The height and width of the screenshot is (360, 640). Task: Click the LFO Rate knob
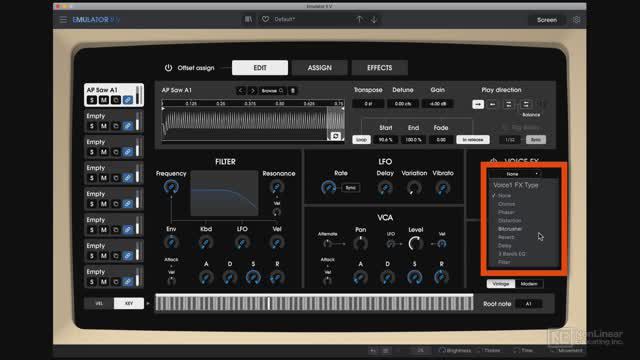pyautogui.click(x=328, y=187)
